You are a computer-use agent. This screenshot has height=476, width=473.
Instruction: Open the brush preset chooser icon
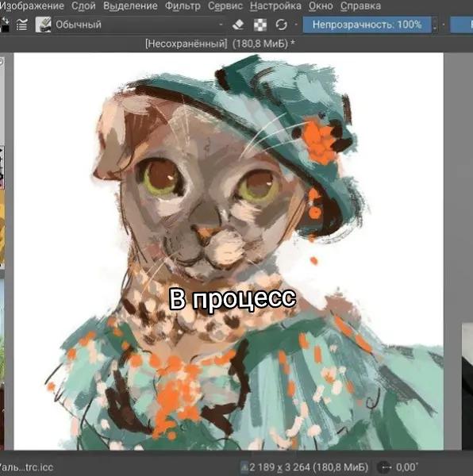point(43,25)
